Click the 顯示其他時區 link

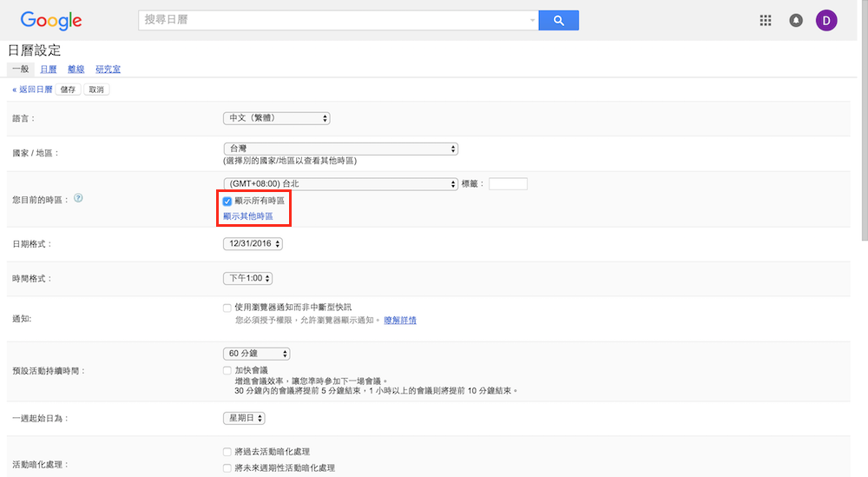(247, 215)
